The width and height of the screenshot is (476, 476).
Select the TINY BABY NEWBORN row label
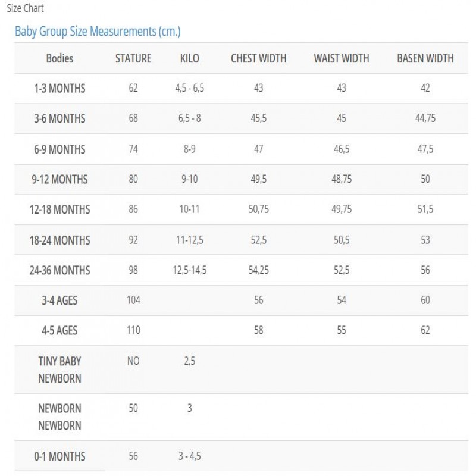coord(59,369)
